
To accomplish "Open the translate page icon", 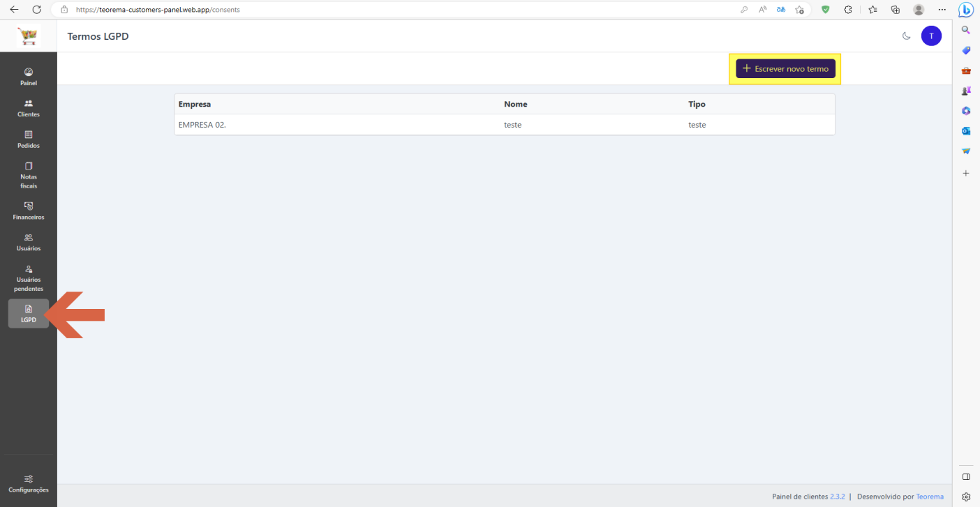I will (x=781, y=10).
